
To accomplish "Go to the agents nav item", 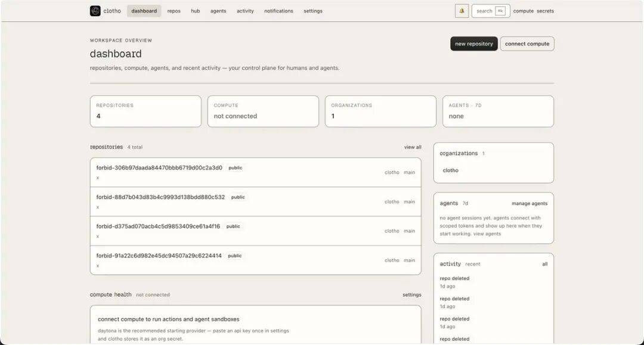I will click(218, 11).
